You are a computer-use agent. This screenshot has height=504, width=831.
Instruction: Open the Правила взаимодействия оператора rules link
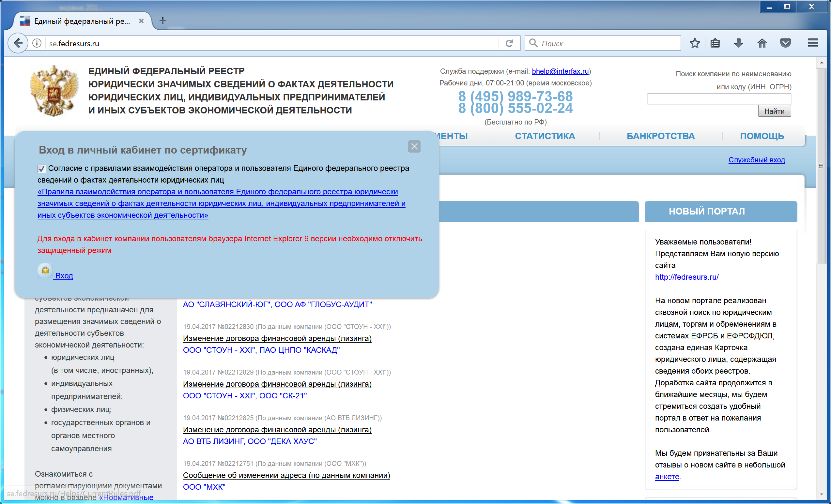221,203
